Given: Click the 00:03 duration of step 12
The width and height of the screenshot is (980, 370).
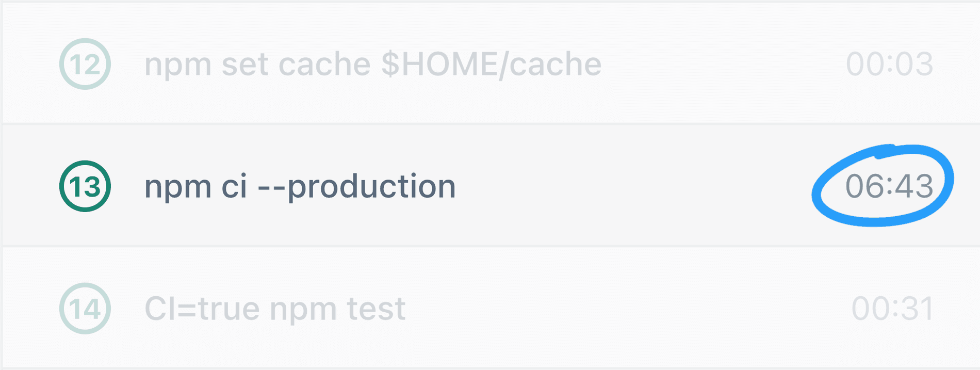Looking at the screenshot, I should point(889,65).
